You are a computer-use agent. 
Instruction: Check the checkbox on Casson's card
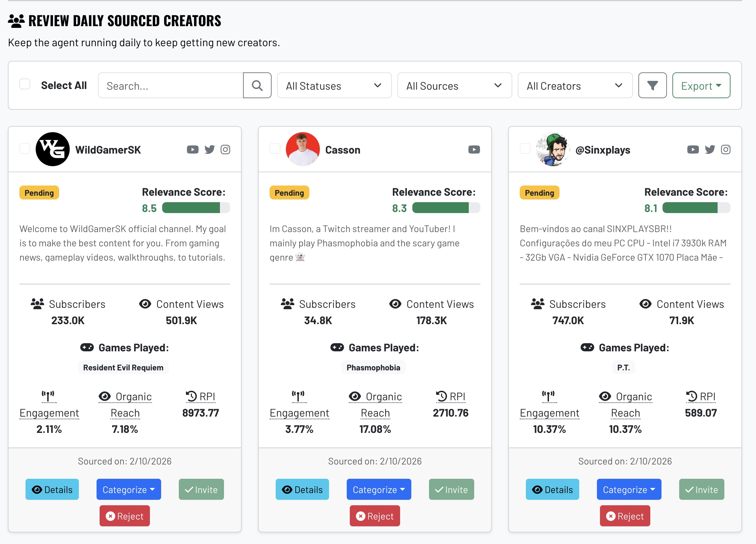point(275,148)
